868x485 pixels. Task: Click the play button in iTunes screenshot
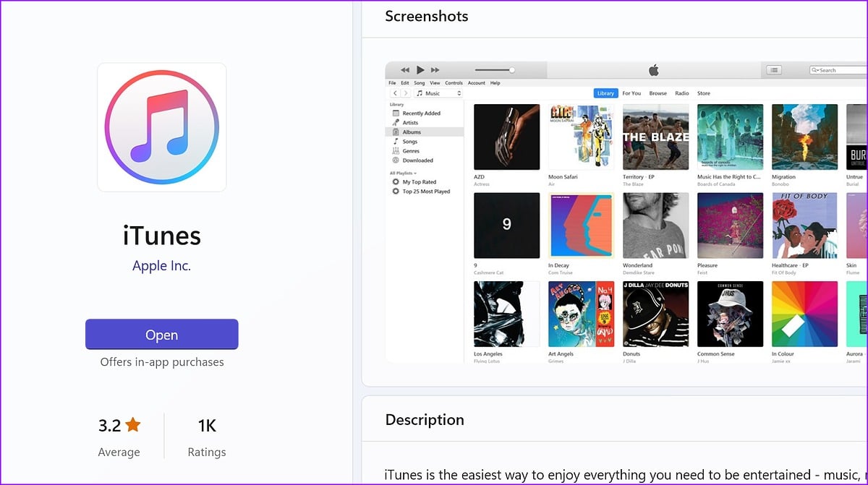[x=420, y=70]
